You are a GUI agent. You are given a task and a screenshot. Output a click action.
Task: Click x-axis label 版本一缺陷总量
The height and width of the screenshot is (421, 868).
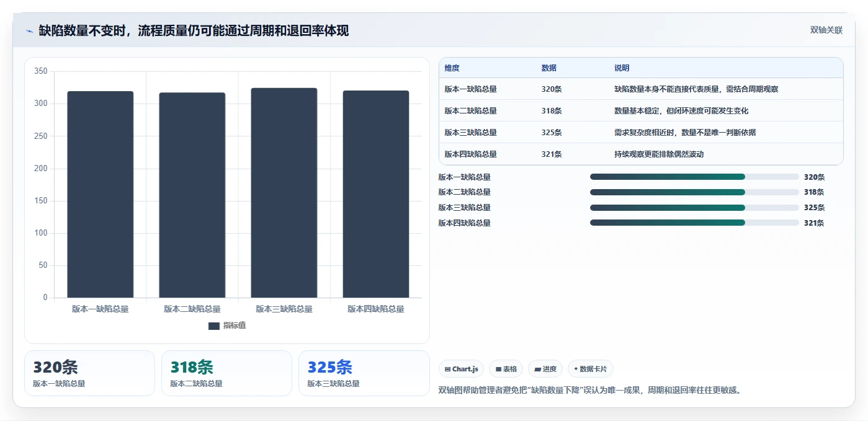point(101,309)
